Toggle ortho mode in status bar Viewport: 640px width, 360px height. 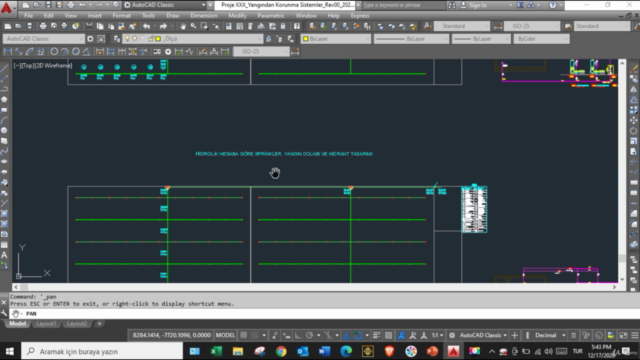tap(298, 336)
